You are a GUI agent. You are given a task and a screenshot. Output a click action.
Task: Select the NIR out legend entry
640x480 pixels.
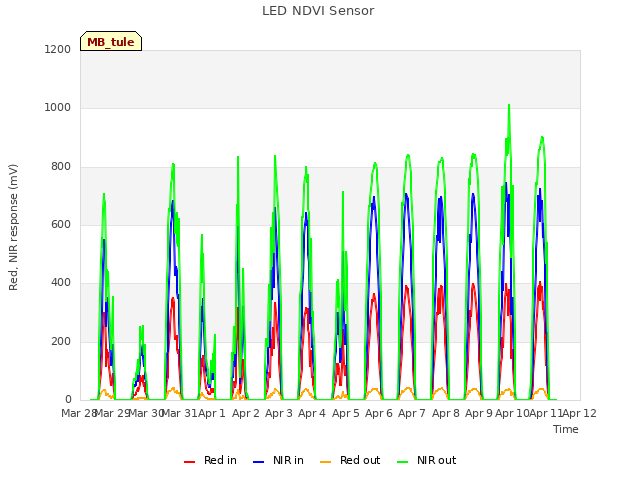[427, 460]
